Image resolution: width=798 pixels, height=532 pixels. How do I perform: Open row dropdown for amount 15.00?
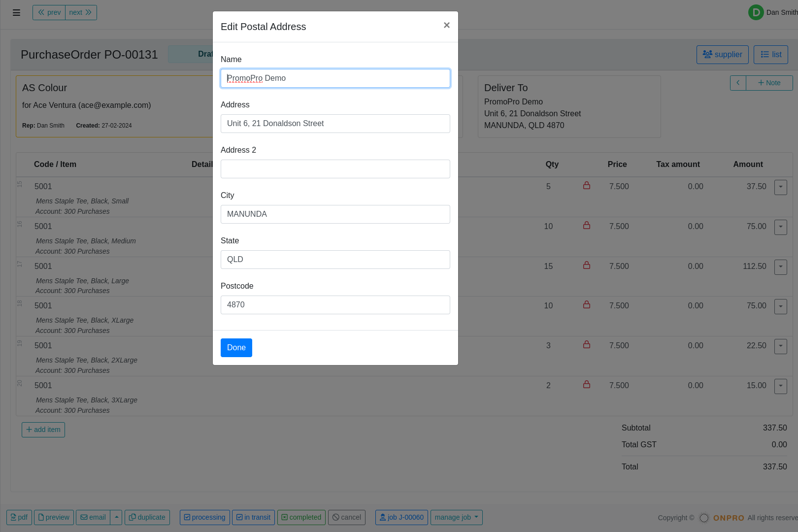point(781,386)
